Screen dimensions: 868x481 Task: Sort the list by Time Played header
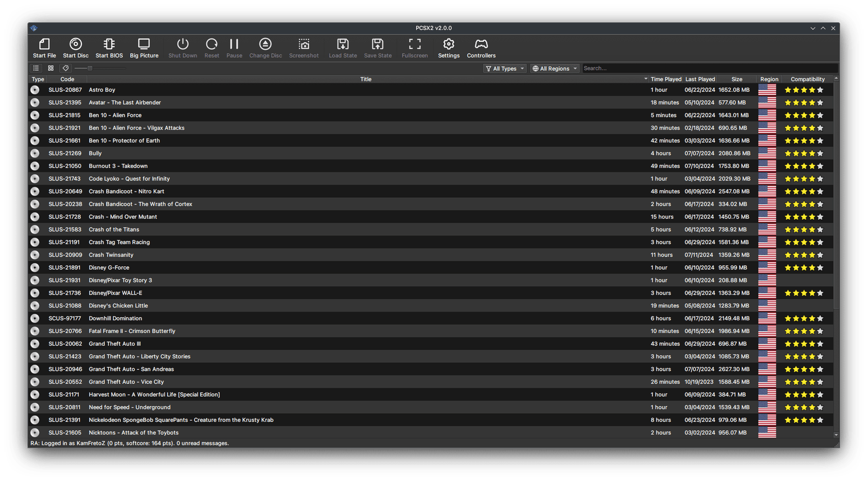(666, 79)
